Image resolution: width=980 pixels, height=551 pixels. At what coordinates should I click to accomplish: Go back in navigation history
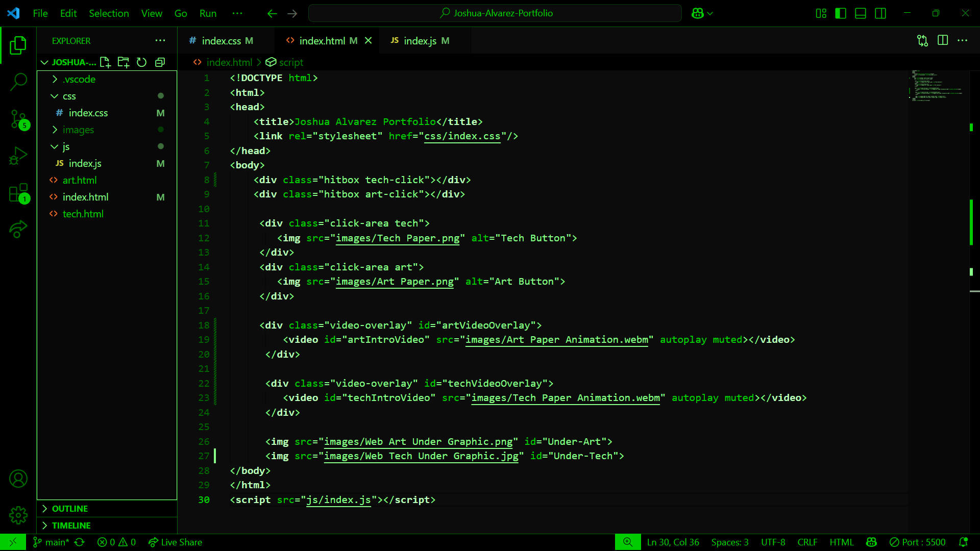[x=272, y=14]
